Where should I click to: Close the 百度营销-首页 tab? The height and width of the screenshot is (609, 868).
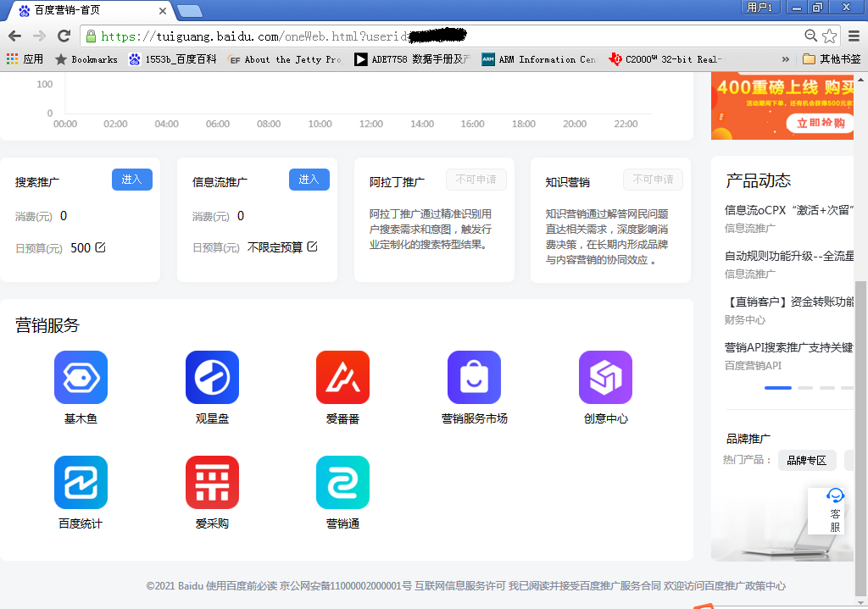coord(163,10)
